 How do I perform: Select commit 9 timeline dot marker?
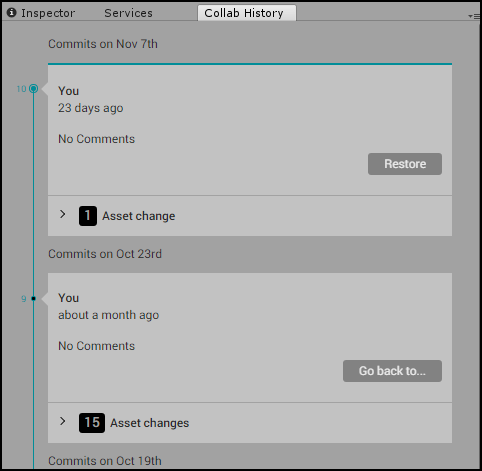(x=33, y=298)
